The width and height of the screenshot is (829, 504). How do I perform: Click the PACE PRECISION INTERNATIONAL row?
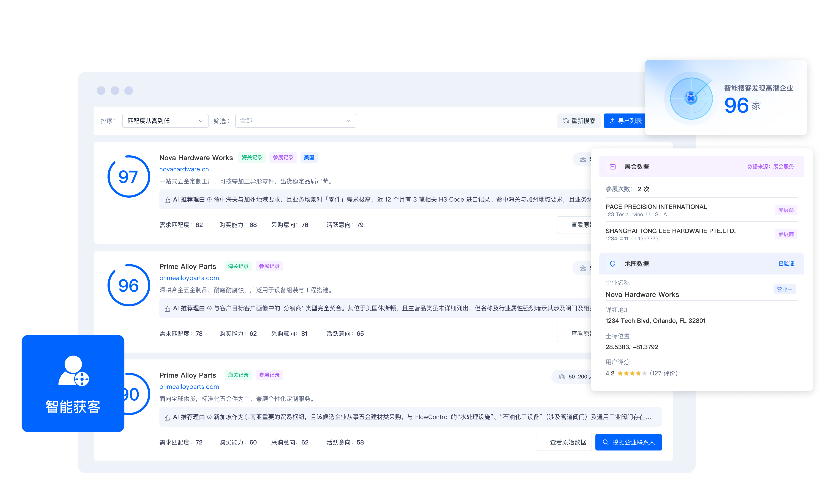[x=701, y=210]
